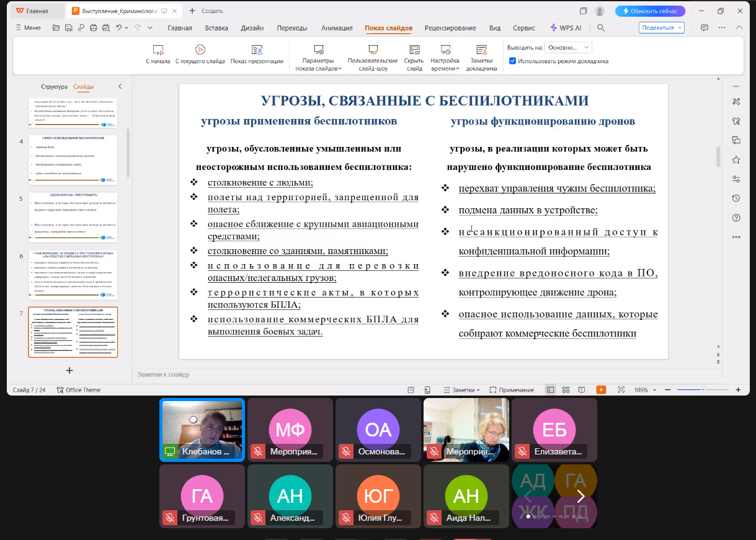Click the orange slideshow play button in status bar
This screenshot has height=540, width=756.
click(601, 390)
